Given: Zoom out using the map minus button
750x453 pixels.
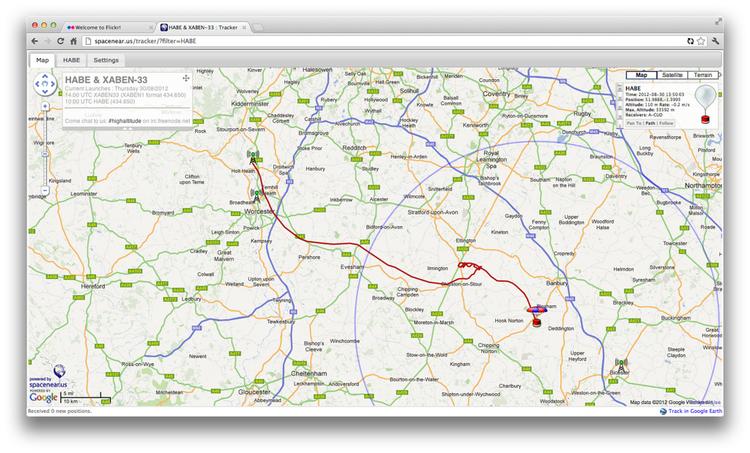Looking at the screenshot, I should tap(45, 189).
